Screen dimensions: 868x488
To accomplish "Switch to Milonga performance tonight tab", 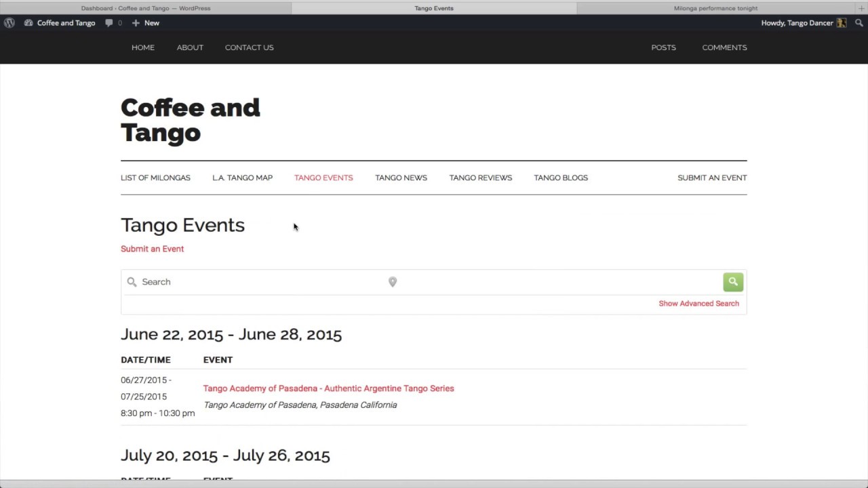I will click(x=715, y=8).
